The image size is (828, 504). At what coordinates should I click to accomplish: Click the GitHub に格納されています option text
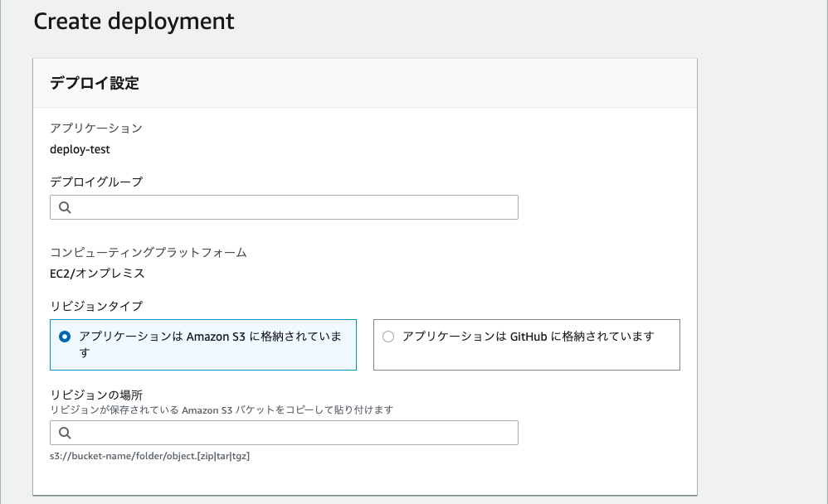tap(528, 337)
